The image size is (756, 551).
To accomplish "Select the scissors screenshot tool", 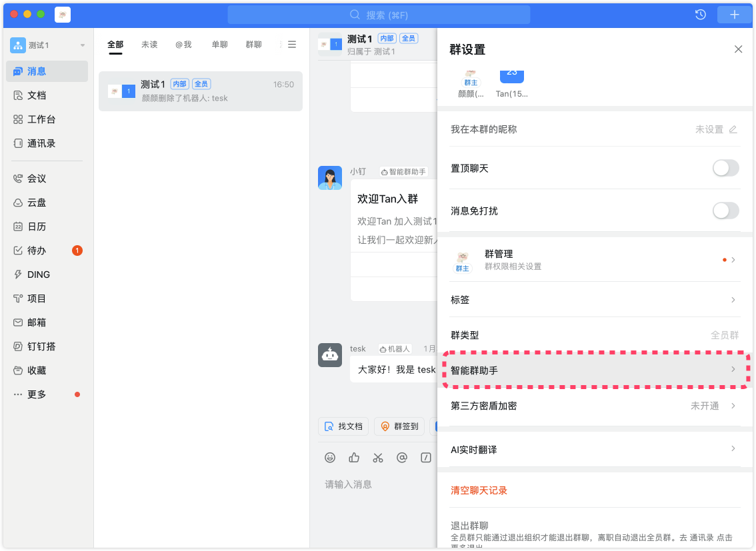I will click(x=378, y=458).
